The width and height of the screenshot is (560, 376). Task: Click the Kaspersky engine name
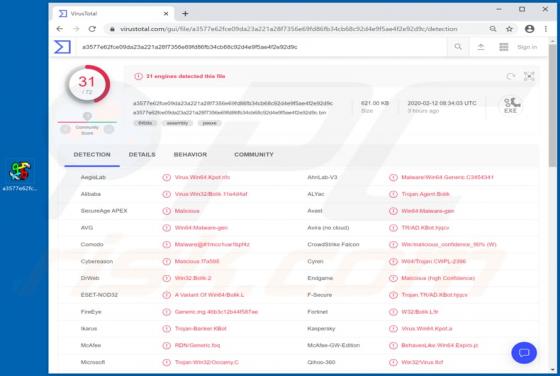point(321,329)
